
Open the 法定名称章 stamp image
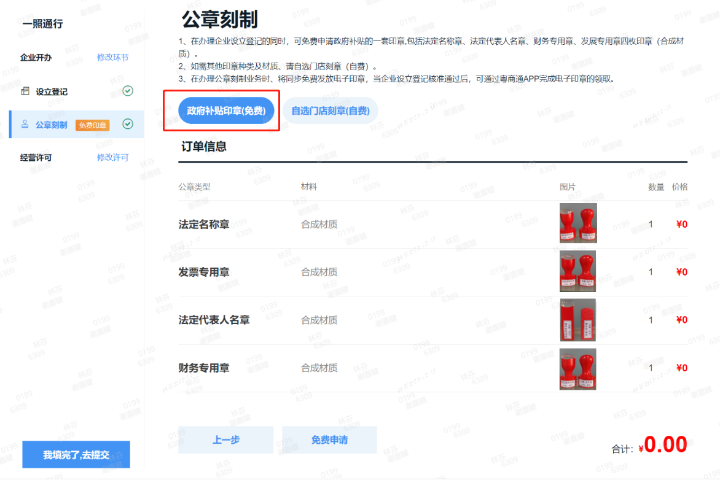pyautogui.click(x=577, y=223)
